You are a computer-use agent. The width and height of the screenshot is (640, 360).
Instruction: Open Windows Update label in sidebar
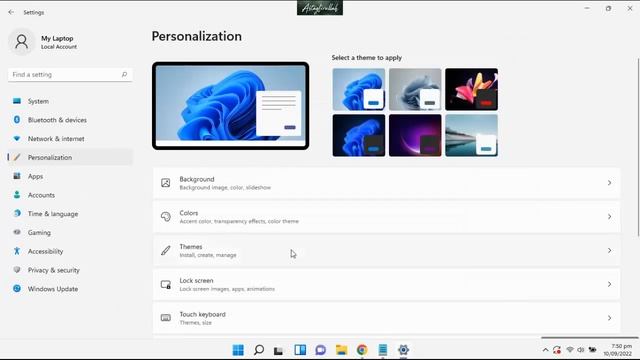pos(53,289)
